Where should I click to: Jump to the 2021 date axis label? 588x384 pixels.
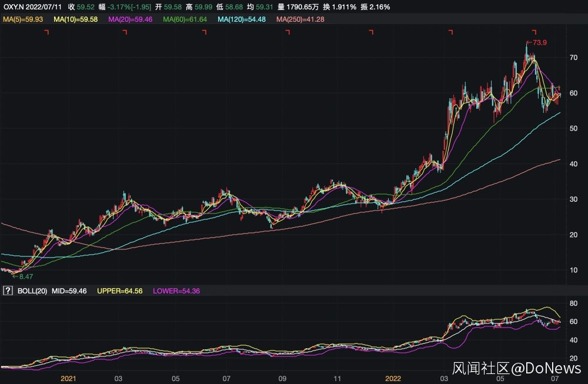point(69,378)
